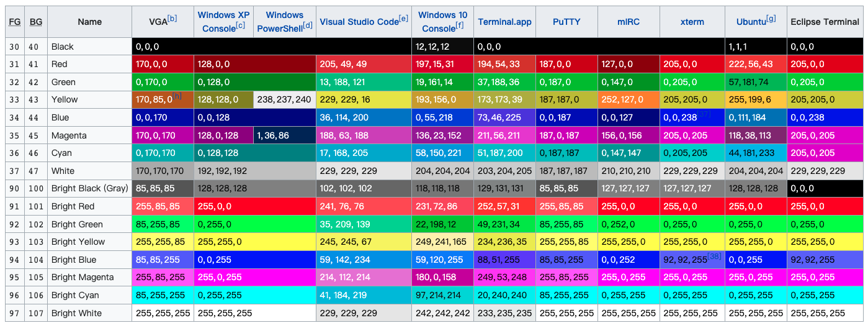Jump to footnote [d] on PowerShell
Image resolution: width=868 pixels, height=328 pixels.
tap(308, 25)
